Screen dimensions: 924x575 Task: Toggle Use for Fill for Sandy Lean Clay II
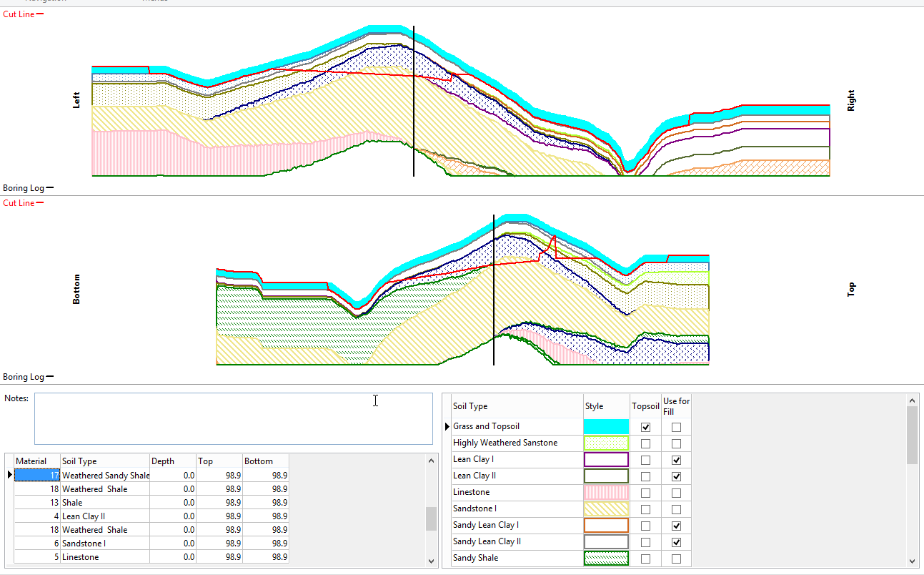click(676, 542)
